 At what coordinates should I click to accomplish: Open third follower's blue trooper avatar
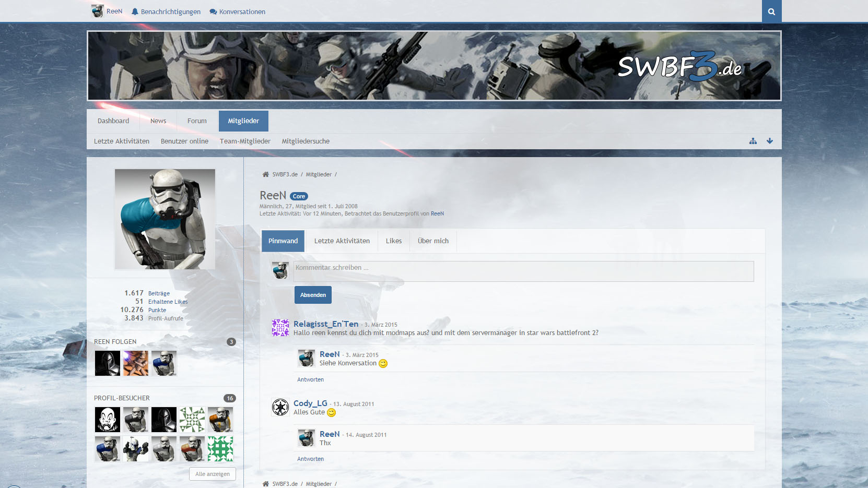point(164,363)
